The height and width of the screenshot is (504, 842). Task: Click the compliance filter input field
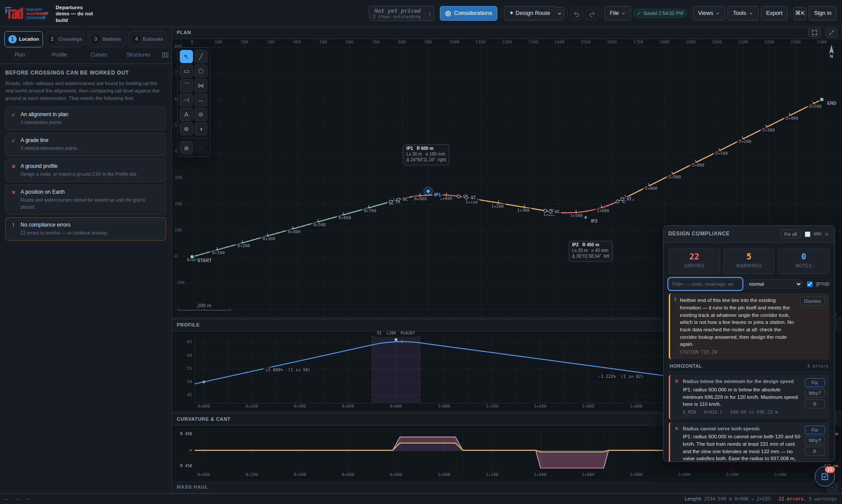pos(705,284)
